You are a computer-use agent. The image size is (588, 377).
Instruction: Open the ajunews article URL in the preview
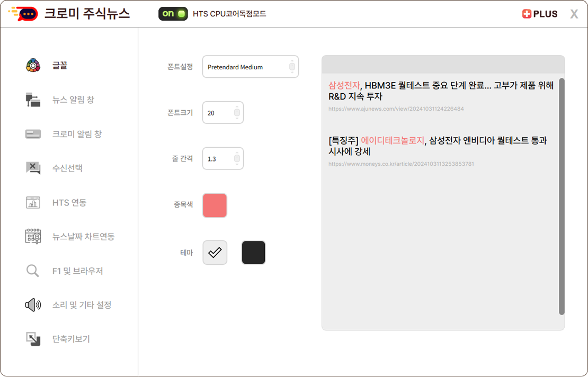click(396, 108)
